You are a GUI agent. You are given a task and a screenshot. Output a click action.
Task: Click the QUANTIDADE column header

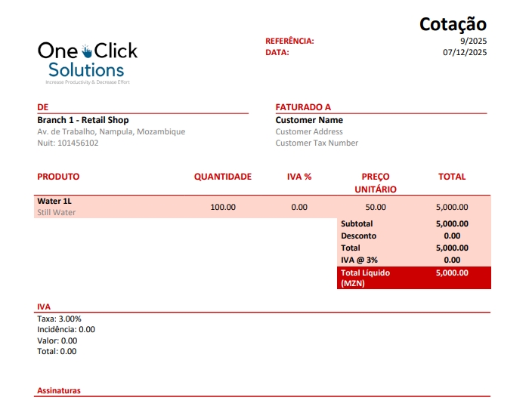222,177
